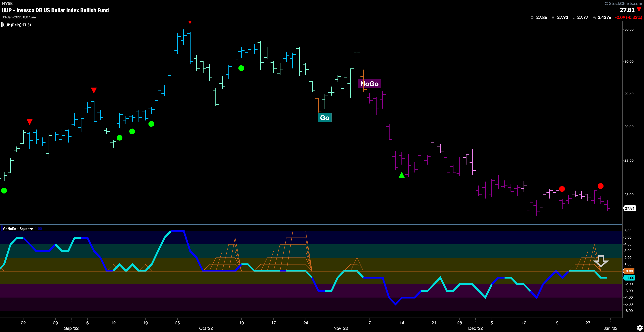
Task: Click the green circle marker near Sep 19
Action: pyautogui.click(x=151, y=124)
